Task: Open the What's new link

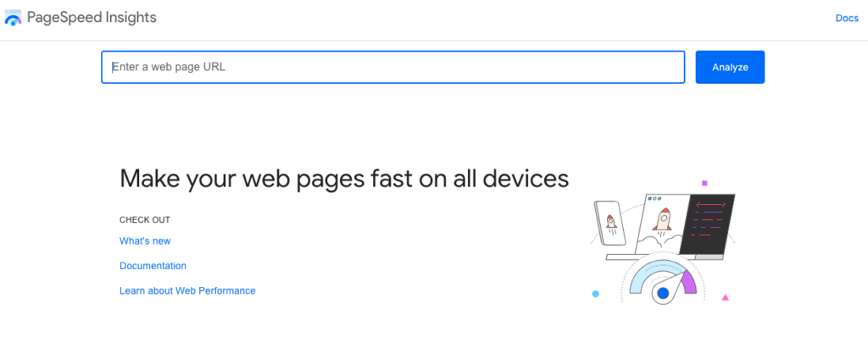Action: [x=145, y=241]
